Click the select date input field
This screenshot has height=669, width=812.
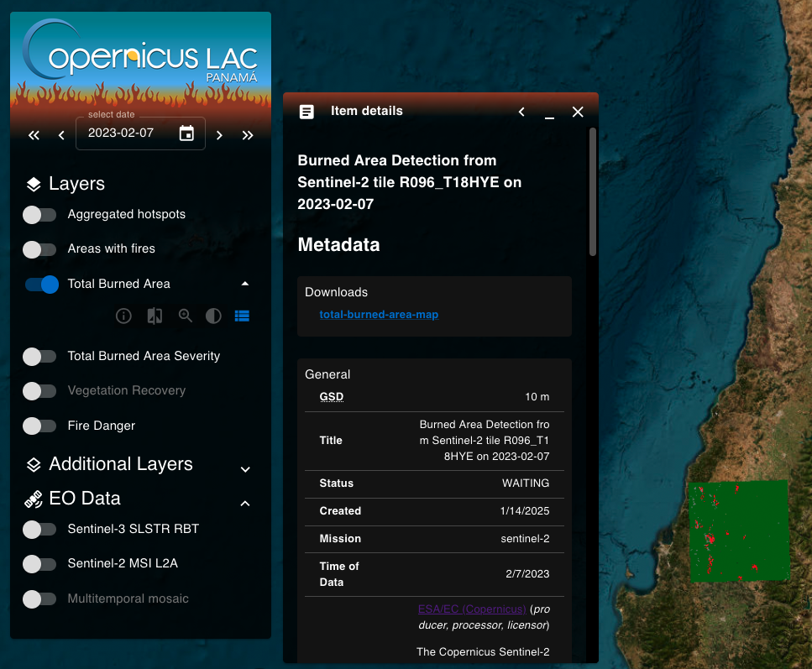pyautogui.click(x=126, y=133)
